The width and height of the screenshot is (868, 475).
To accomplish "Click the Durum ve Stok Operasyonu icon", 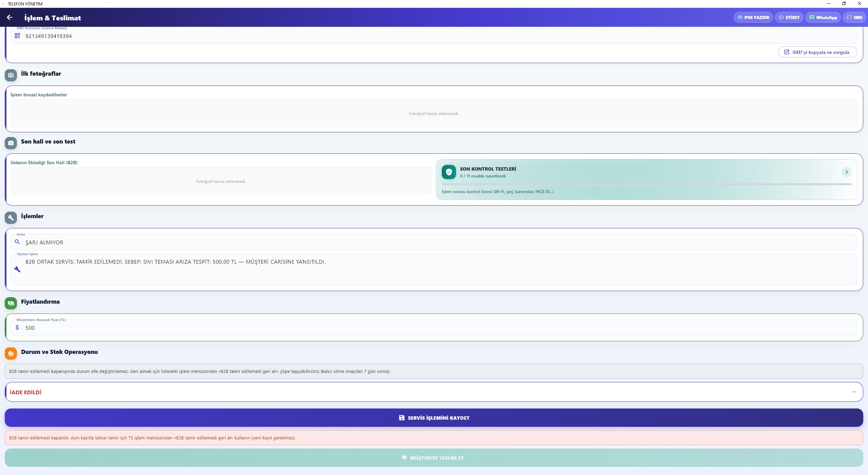I will point(11,353).
